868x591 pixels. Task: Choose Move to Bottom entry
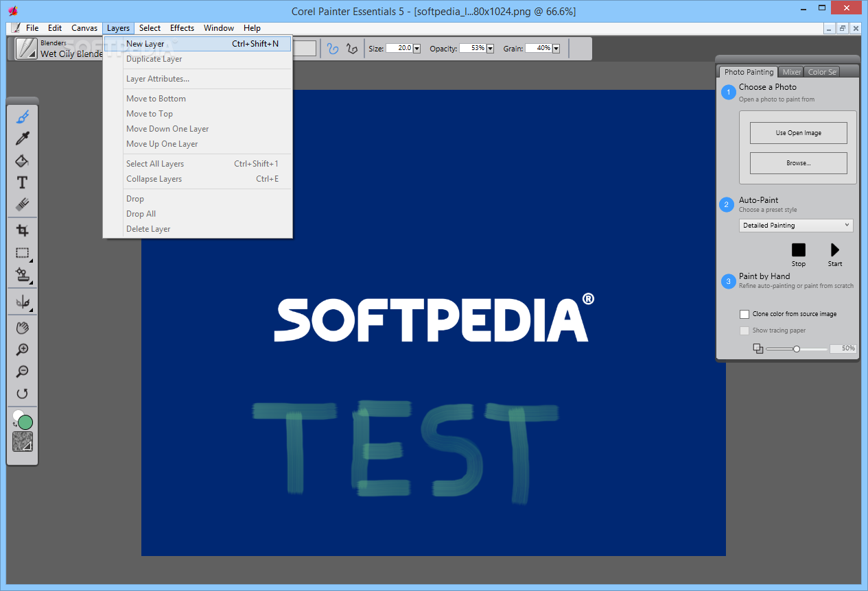pyautogui.click(x=198, y=99)
